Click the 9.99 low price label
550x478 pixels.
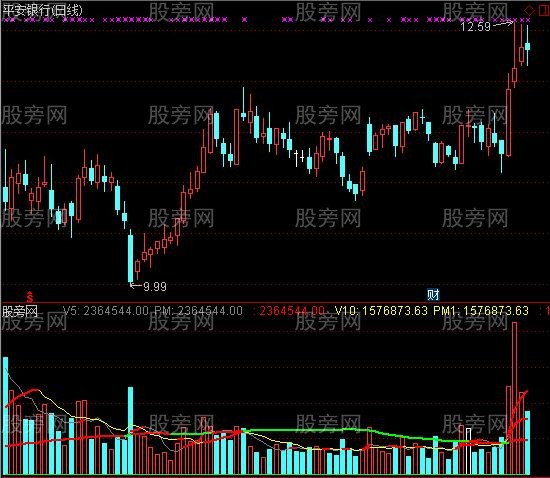point(155,287)
